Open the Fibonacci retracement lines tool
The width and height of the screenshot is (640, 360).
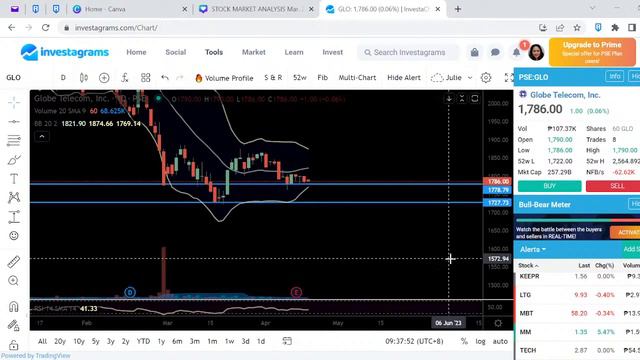click(x=14, y=140)
